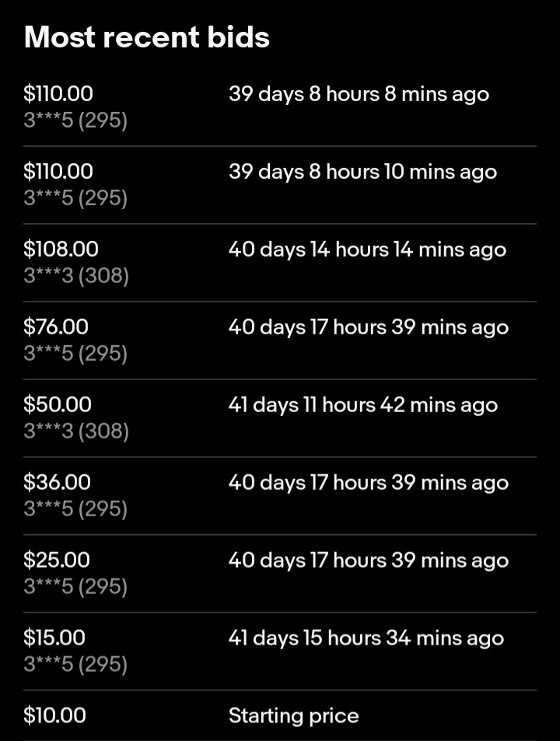
Task: Open bidder 3***5 on $15.00 bid
Action: coord(75,665)
